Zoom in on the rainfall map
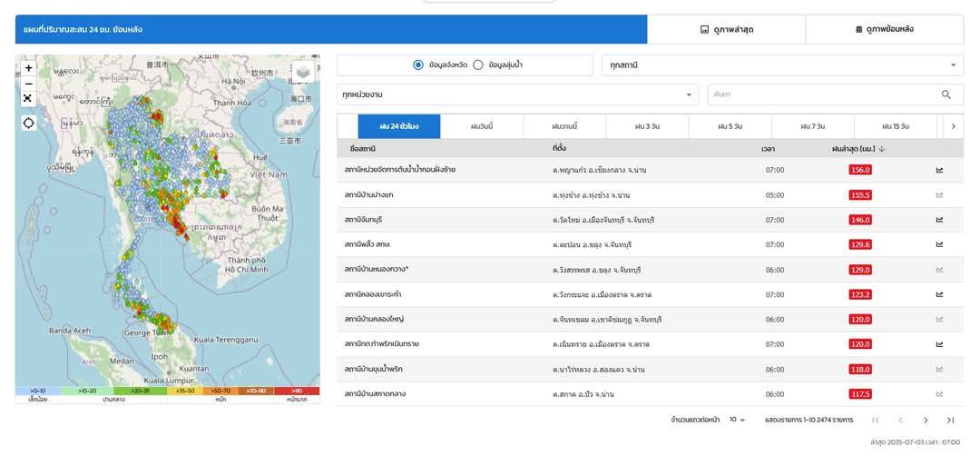 pyautogui.click(x=28, y=67)
